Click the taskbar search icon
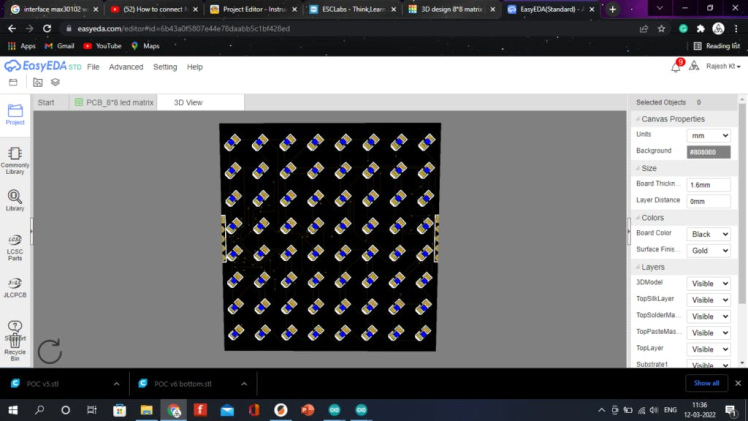This screenshot has width=748, height=421. coord(40,410)
